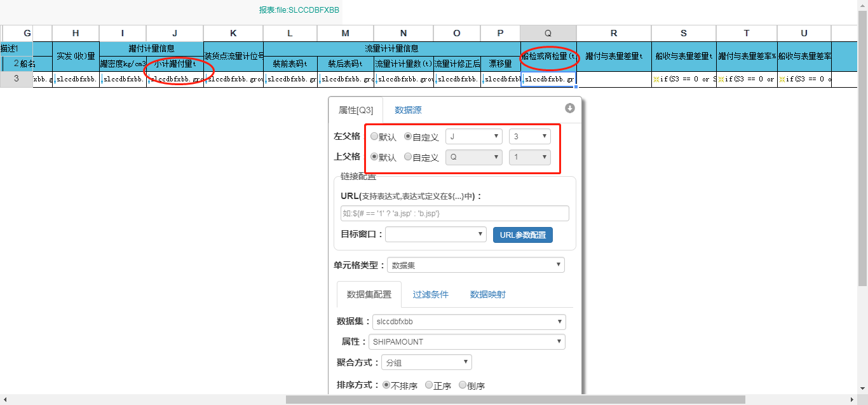Switch to the 数据源 tab
The width and height of the screenshot is (868, 405).
pyautogui.click(x=407, y=109)
